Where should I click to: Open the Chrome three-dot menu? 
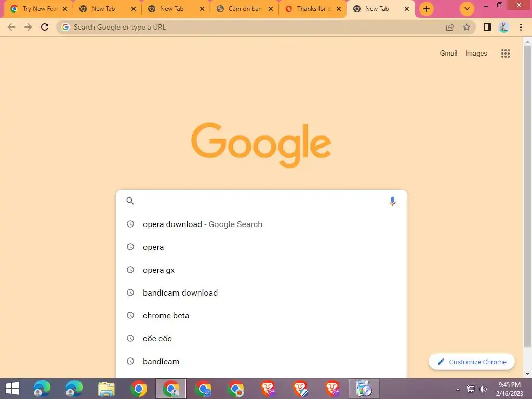click(x=521, y=27)
